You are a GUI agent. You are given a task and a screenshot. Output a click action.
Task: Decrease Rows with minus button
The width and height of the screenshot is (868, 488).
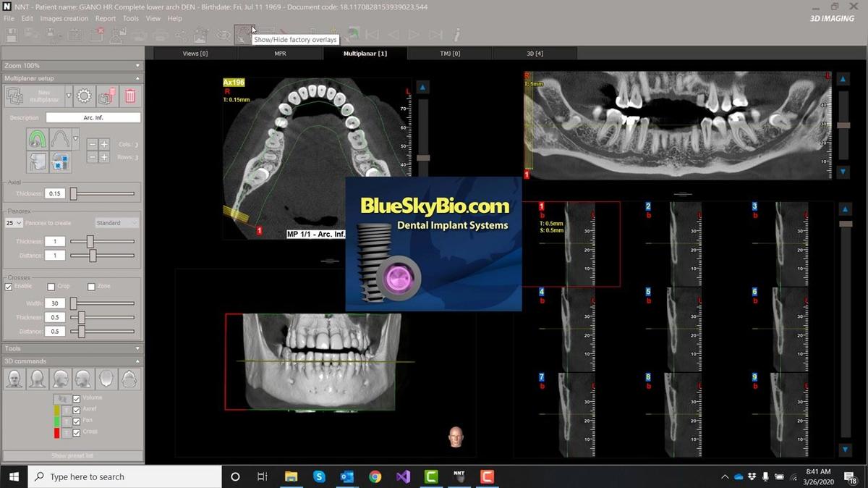click(x=93, y=157)
